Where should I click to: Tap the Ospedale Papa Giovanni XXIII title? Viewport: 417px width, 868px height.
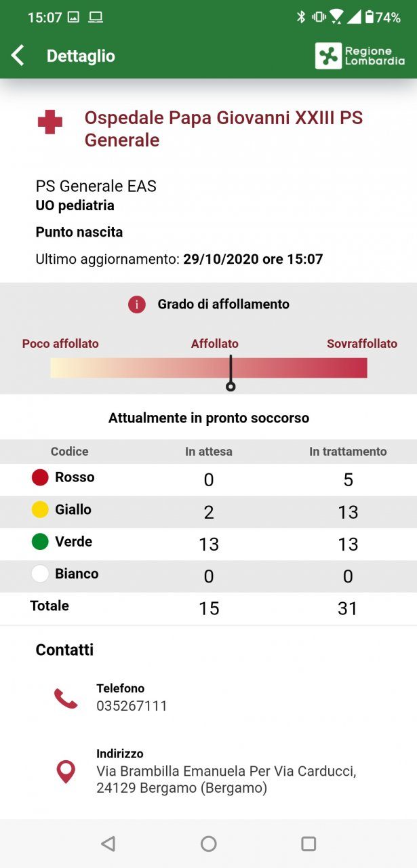tap(223, 129)
